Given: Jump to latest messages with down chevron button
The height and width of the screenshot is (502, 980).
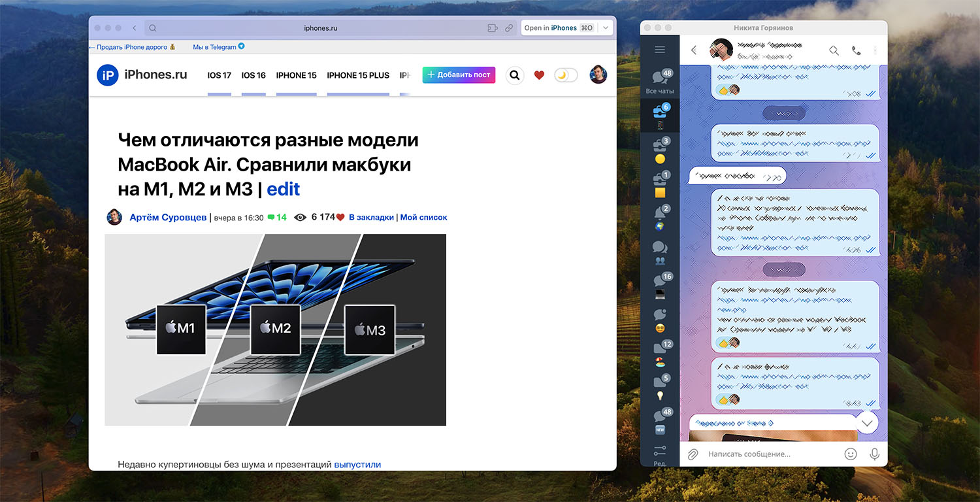Looking at the screenshot, I should pos(867,424).
